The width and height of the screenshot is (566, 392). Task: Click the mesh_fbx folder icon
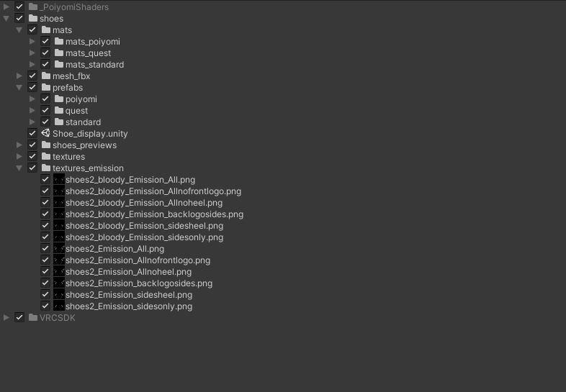click(45, 76)
